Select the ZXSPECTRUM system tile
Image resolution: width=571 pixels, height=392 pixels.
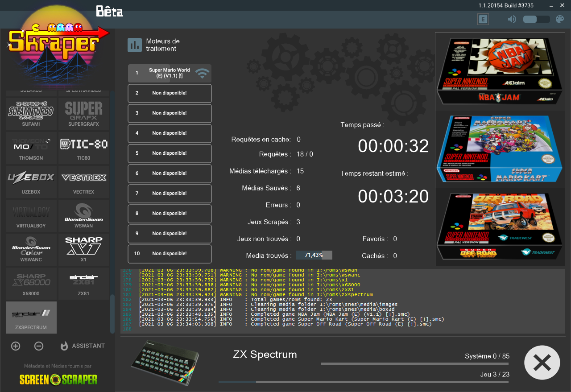pyautogui.click(x=31, y=318)
